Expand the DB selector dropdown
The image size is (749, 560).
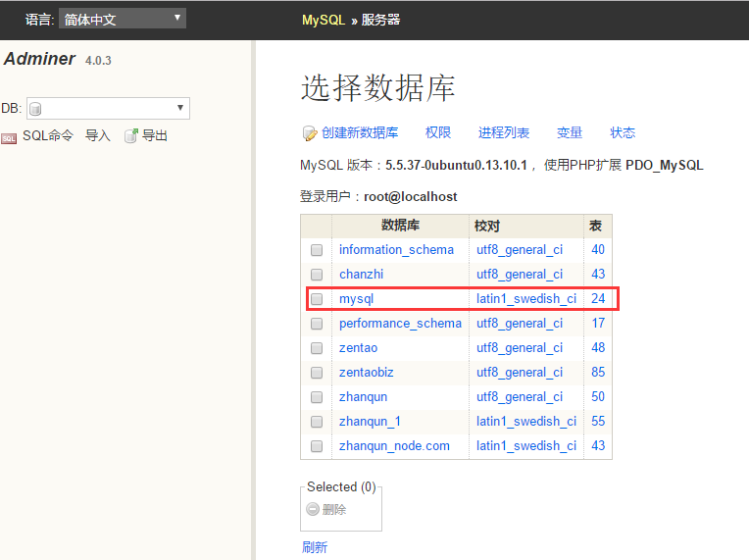coord(108,109)
